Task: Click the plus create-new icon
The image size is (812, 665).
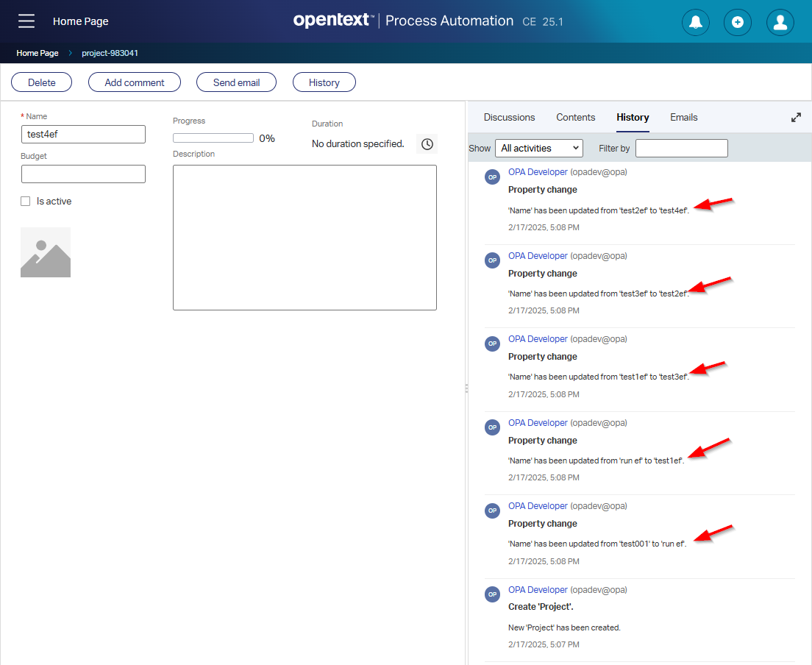Action: [738, 22]
